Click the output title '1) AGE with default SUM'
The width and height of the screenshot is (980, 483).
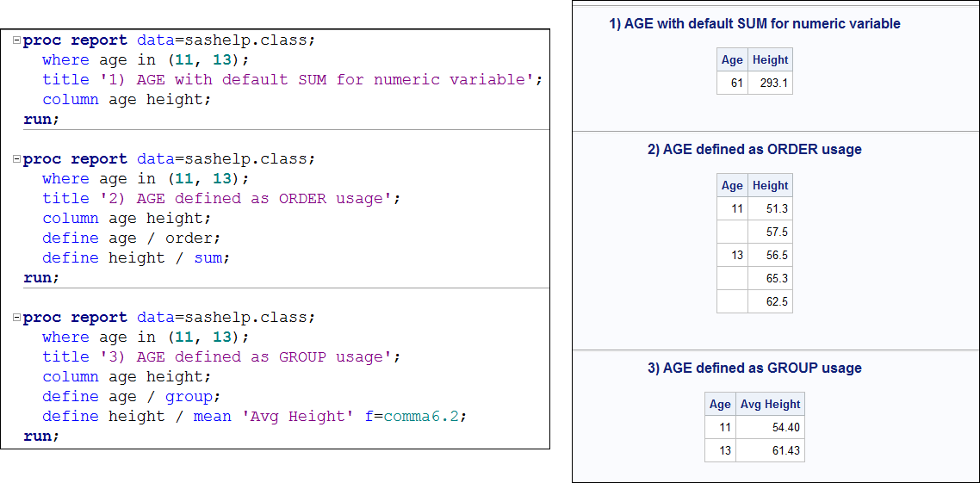(754, 24)
